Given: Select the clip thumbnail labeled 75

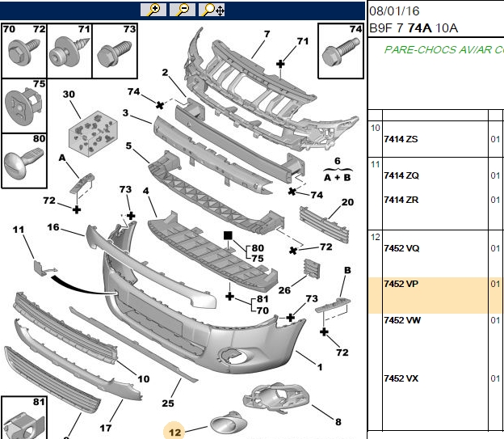Looking at the screenshot, I should point(24,106).
